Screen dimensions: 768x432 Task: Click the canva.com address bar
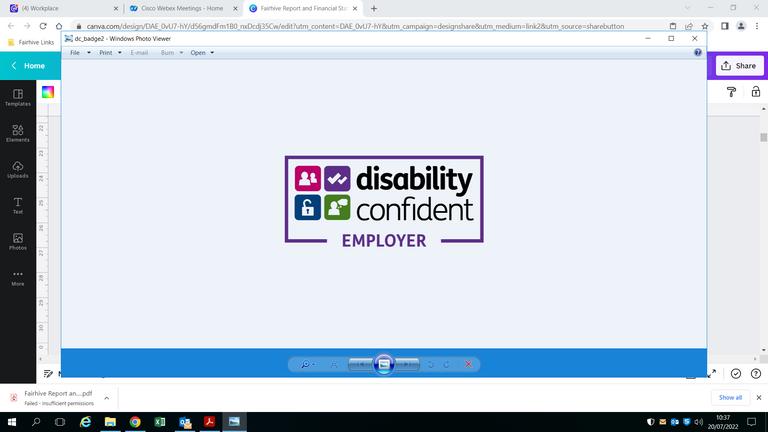355,26
